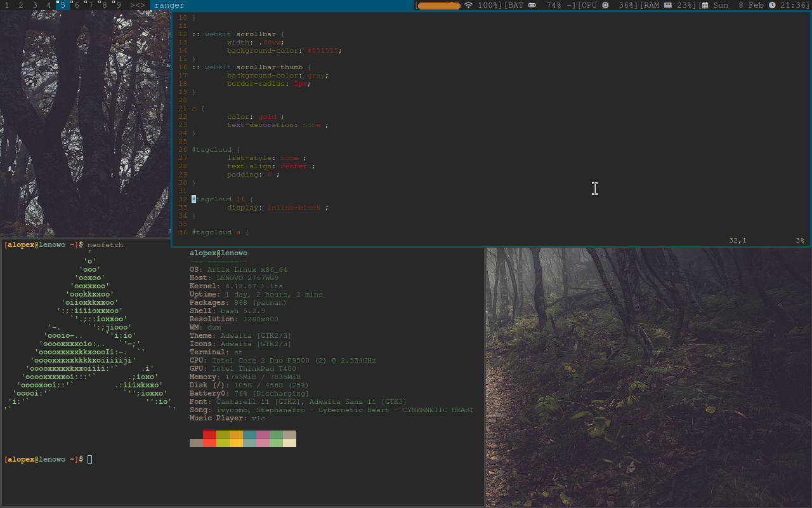Place cursor on '::-webkit-scrollbar {' line 12
812x508 pixels.
tap(239, 34)
